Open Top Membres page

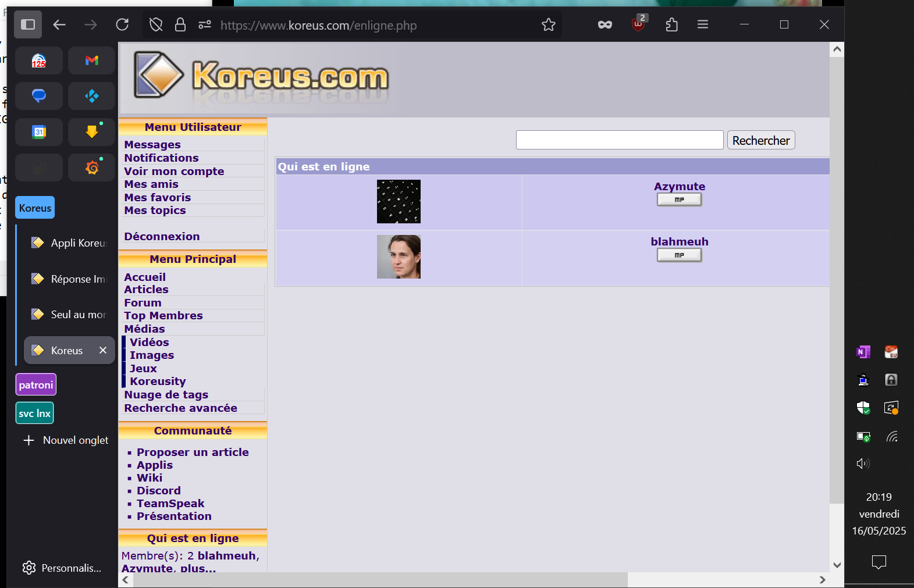(x=163, y=315)
